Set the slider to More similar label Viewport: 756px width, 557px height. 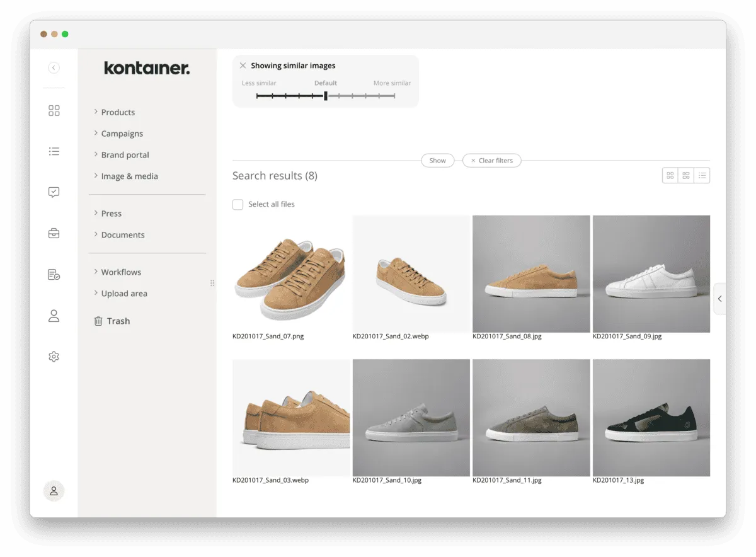(x=392, y=83)
